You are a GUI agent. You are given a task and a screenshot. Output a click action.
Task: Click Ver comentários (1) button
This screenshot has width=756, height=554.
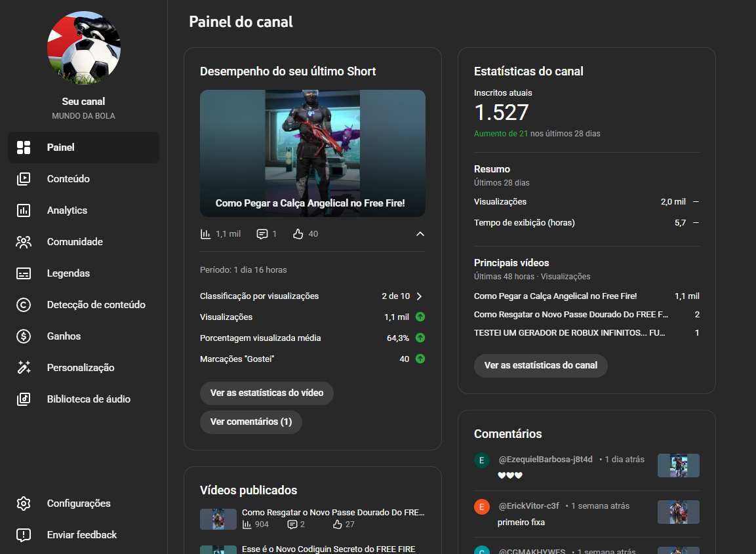pos(250,422)
